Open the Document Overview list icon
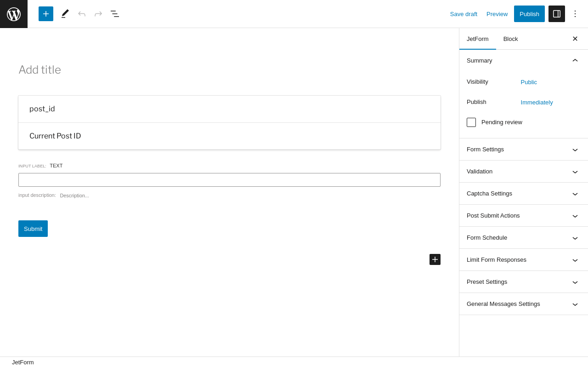The height and width of the screenshot is (368, 588). click(x=115, y=14)
